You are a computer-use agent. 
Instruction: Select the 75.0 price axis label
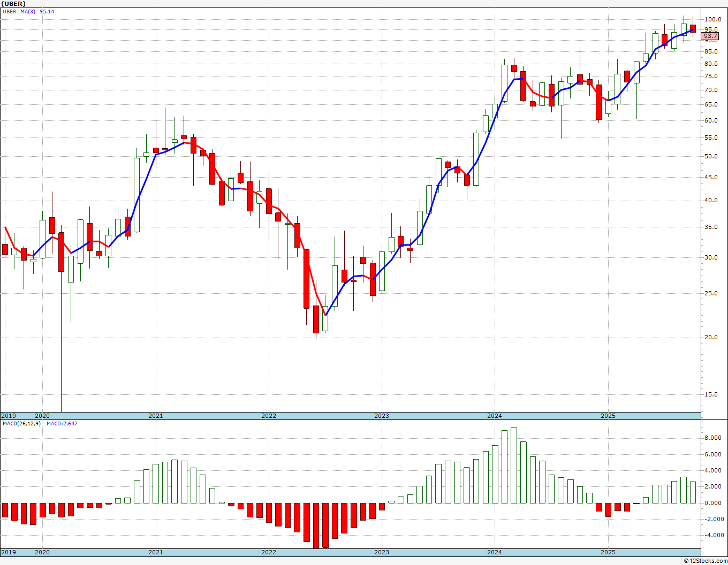coord(711,77)
